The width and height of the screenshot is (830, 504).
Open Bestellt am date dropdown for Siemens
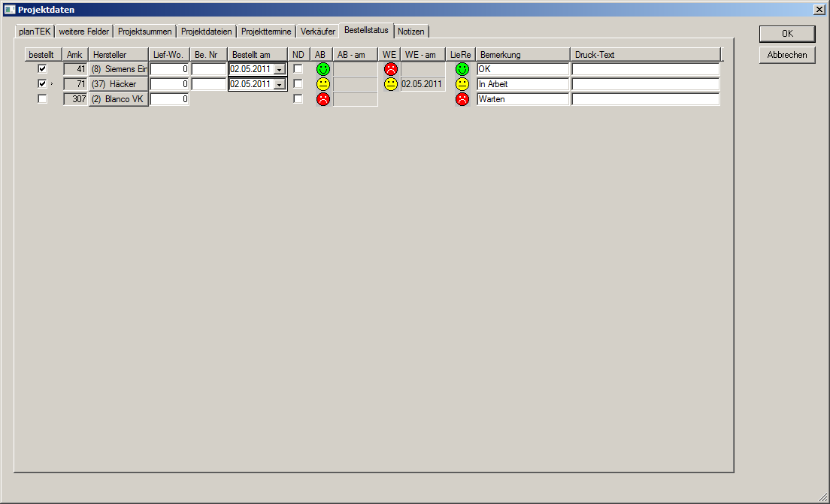point(280,69)
